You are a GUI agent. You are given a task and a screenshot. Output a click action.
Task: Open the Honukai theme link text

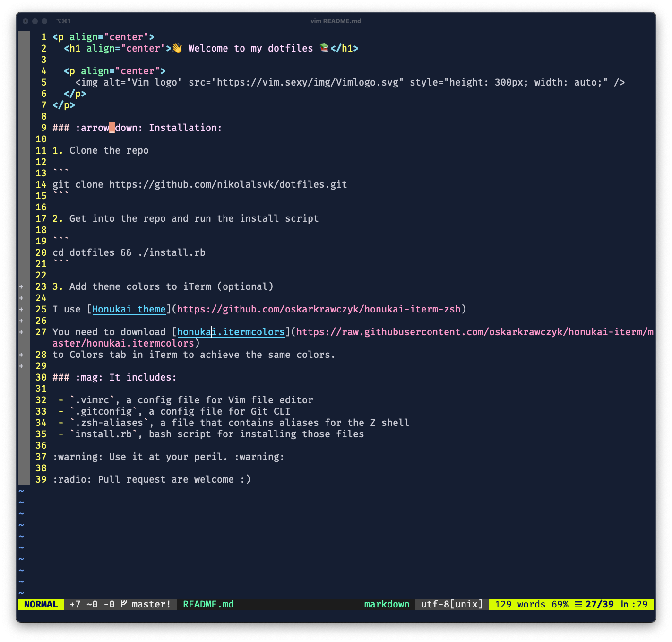(x=129, y=309)
